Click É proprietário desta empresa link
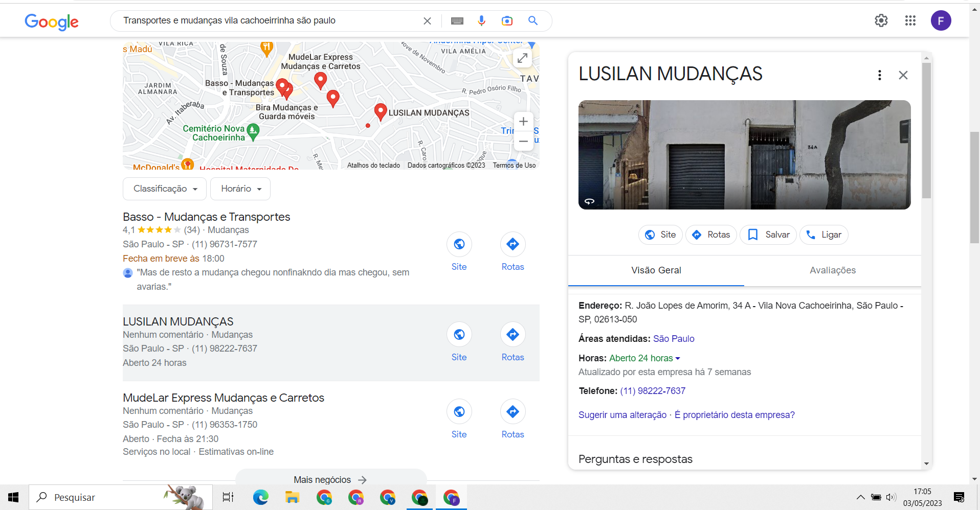This screenshot has height=510, width=980. click(734, 415)
